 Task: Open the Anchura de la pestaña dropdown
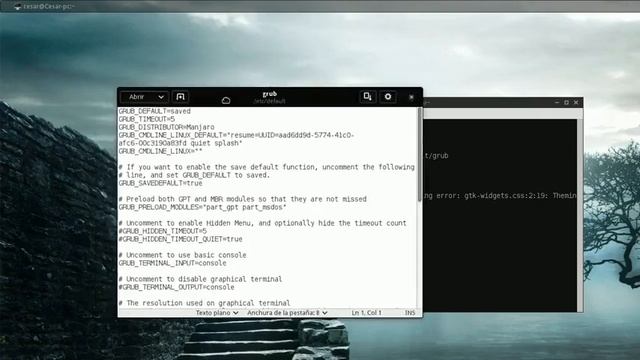(x=287, y=313)
